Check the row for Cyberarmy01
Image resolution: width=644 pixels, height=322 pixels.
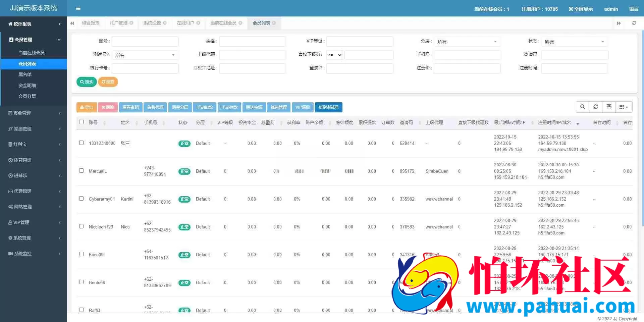coord(81,199)
